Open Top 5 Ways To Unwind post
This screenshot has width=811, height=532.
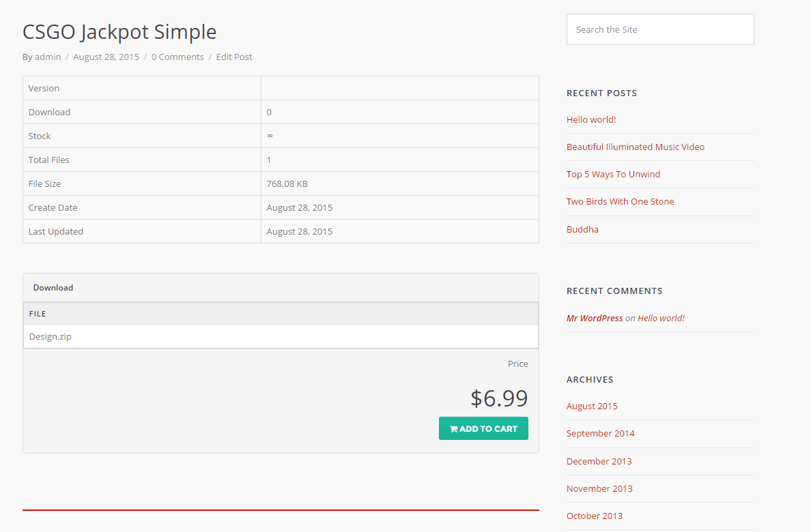point(613,174)
